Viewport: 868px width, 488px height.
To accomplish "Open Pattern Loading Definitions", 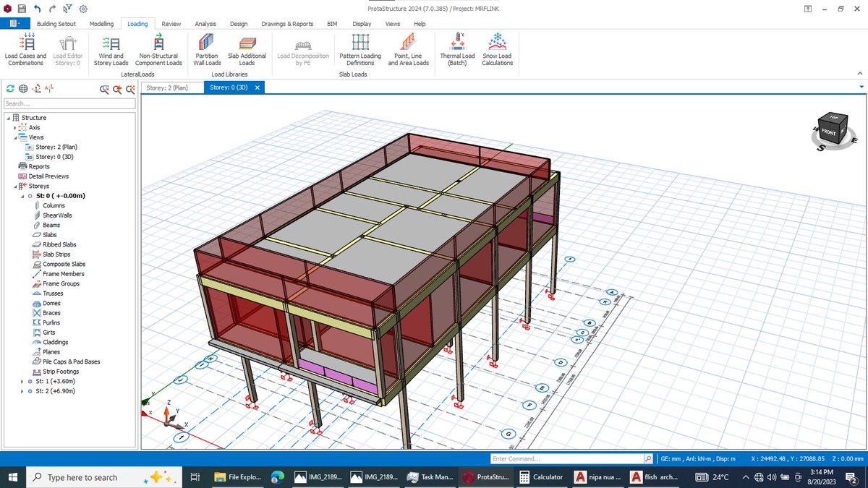I will point(360,50).
